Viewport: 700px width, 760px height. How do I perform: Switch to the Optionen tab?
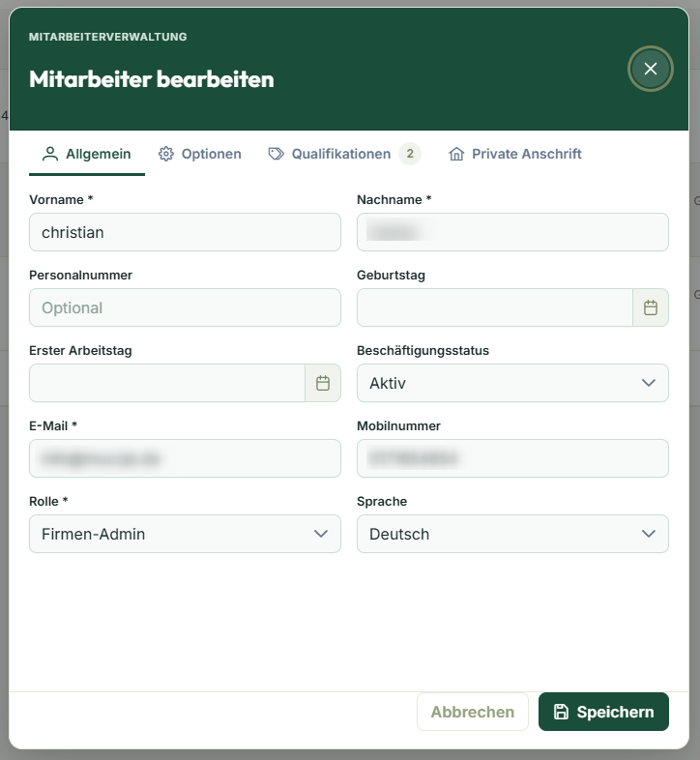tap(200, 154)
